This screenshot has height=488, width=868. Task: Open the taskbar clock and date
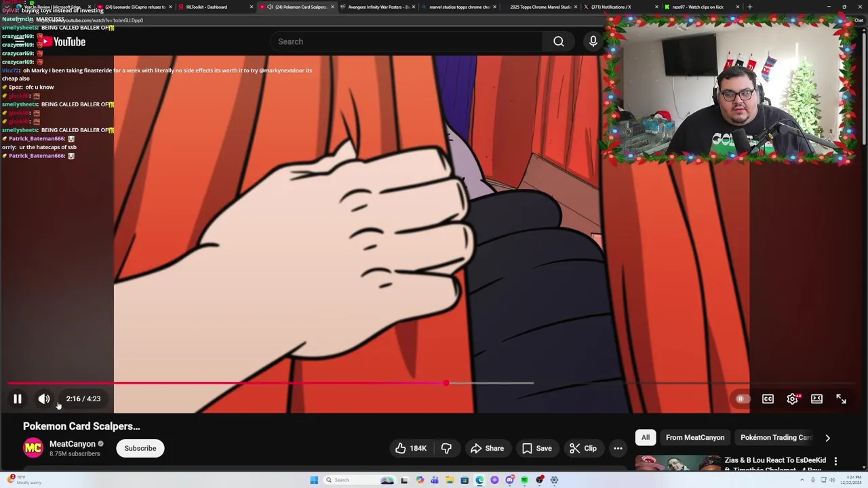(x=851, y=480)
